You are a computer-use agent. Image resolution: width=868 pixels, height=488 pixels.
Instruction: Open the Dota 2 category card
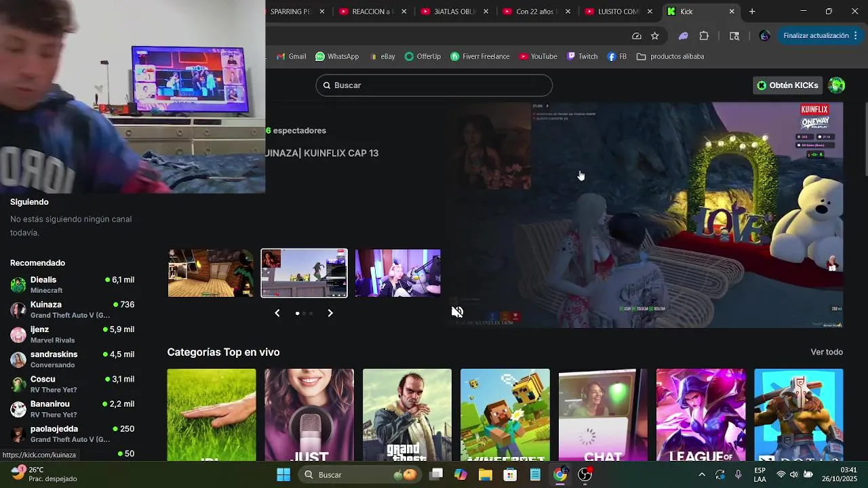799,415
